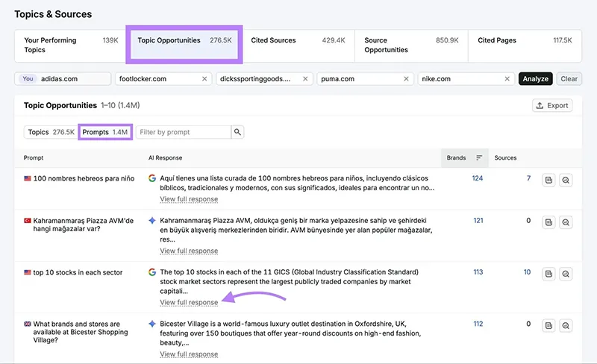Screen dimensions: 597x364
Task: Open 124 brands for nombres hebreos row
Action: pyautogui.click(x=478, y=178)
